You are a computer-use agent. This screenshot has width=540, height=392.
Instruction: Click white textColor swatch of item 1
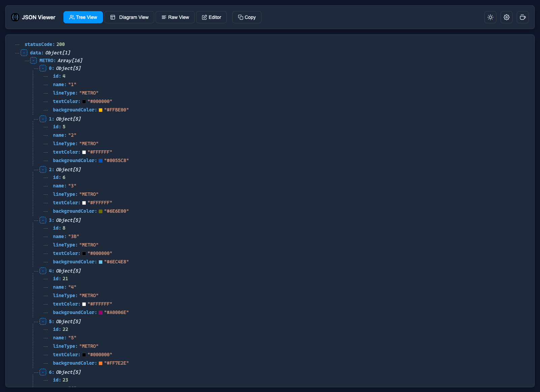84,152
